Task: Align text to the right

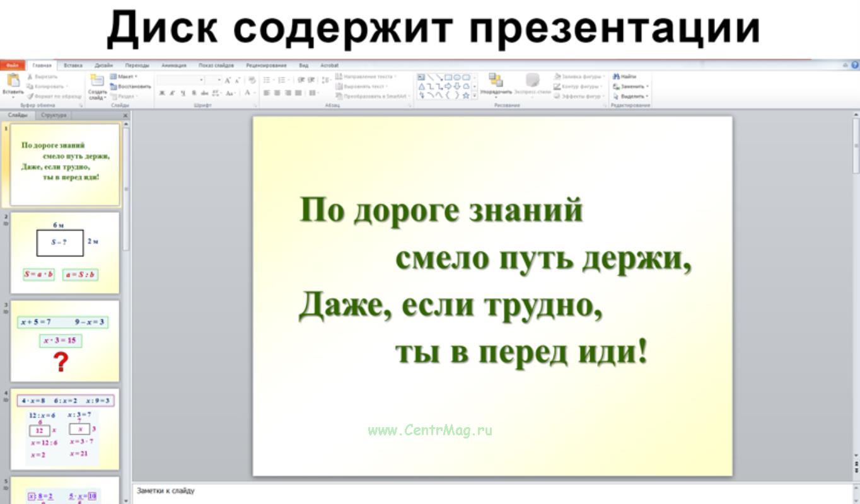Action: 288,93
